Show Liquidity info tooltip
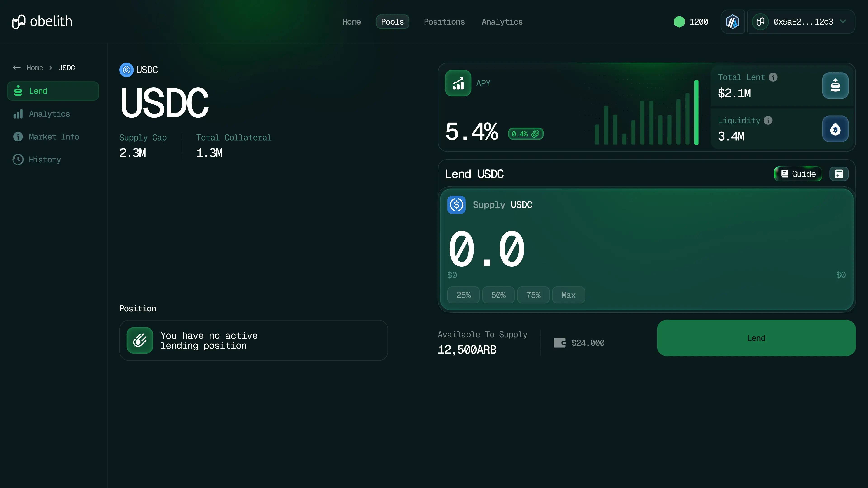The image size is (868, 488). (x=768, y=120)
